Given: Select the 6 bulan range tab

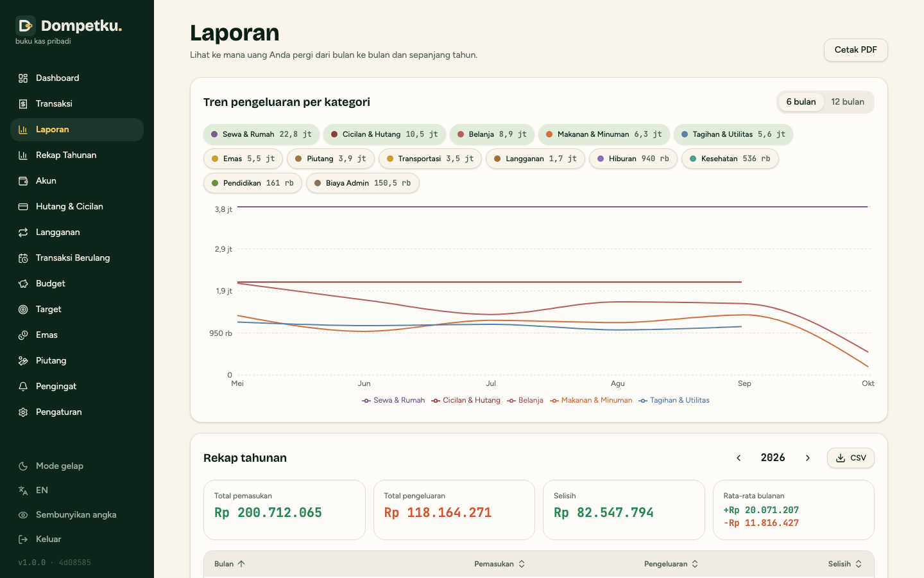Looking at the screenshot, I should click(x=801, y=102).
